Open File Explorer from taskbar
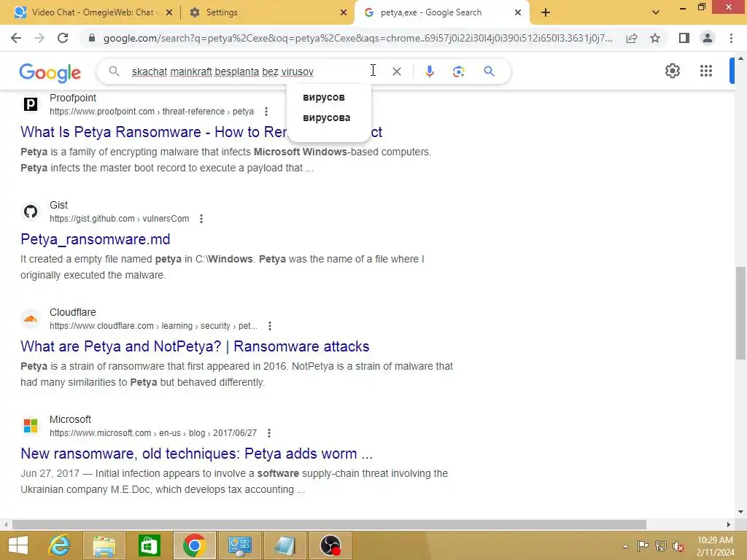Image resolution: width=747 pixels, height=560 pixels. click(104, 545)
